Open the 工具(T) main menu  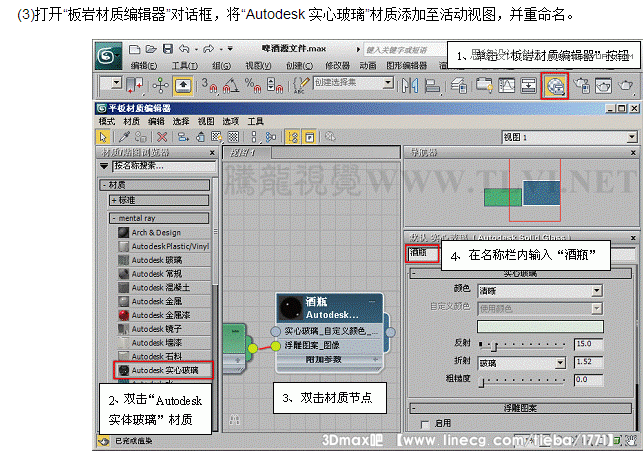coord(185,65)
